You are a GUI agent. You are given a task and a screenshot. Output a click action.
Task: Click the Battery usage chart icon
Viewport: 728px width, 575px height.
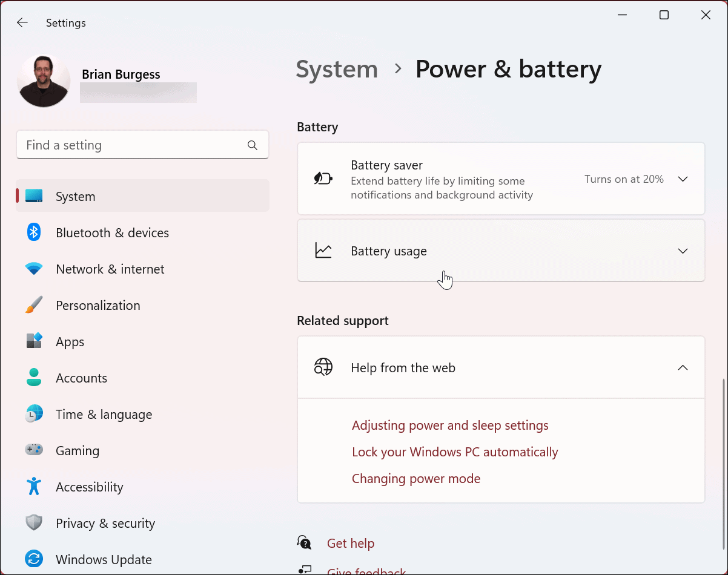pos(323,251)
